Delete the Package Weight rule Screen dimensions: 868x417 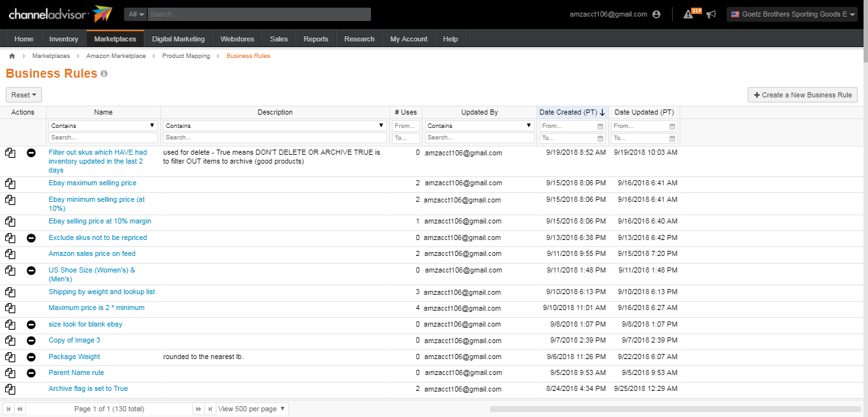(x=31, y=357)
